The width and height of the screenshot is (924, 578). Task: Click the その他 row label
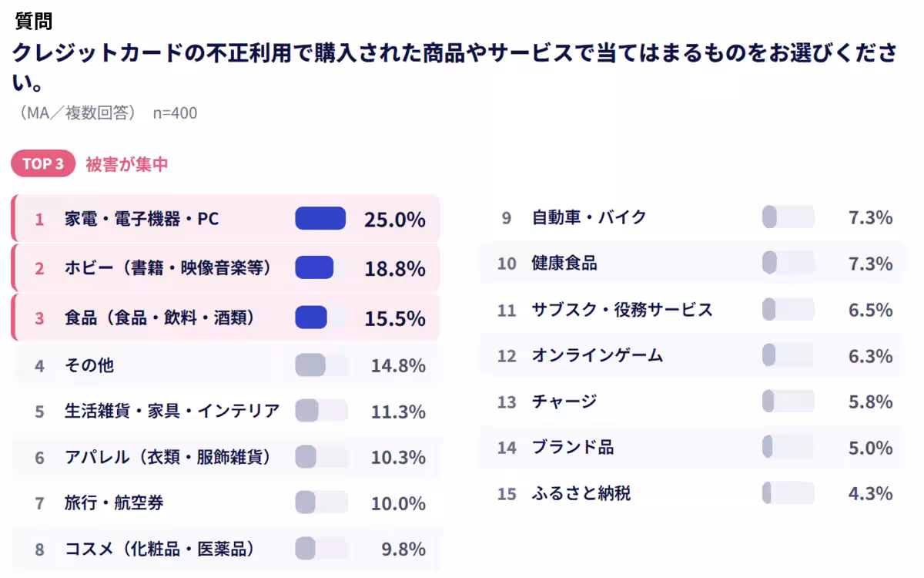tap(89, 365)
